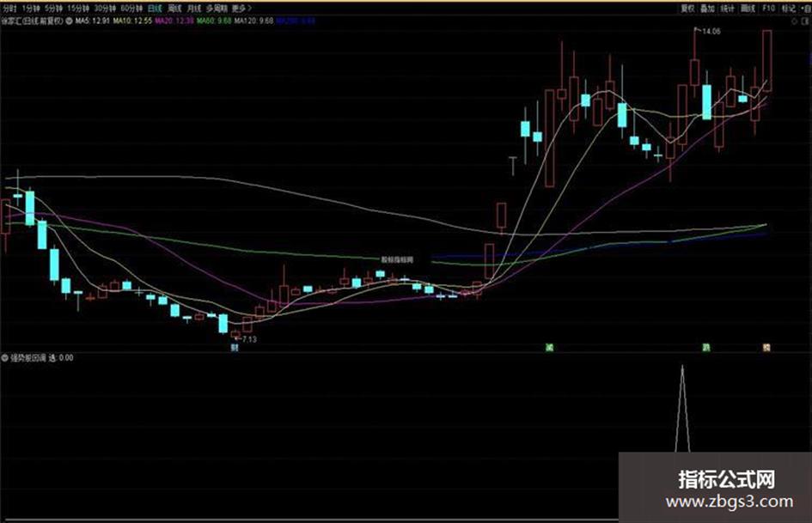Click the 叠加 overlay button
This screenshot has height=523, width=812.
(x=707, y=9)
